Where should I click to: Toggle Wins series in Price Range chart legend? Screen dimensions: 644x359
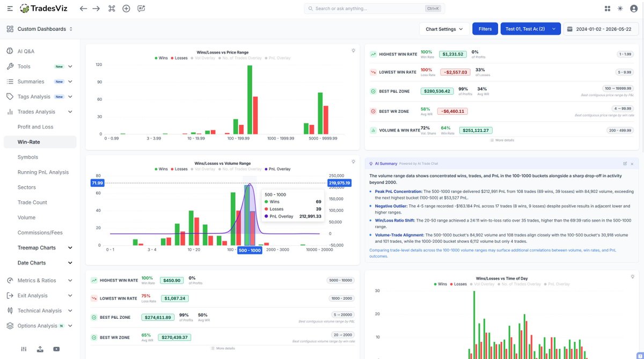(163, 57)
